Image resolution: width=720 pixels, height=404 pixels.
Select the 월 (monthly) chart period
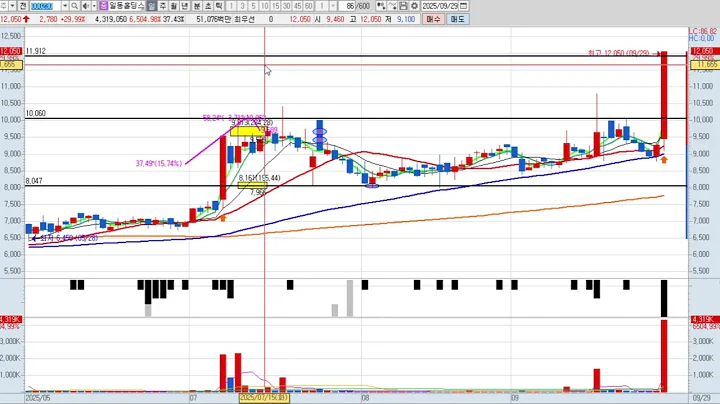pyautogui.click(x=174, y=6)
